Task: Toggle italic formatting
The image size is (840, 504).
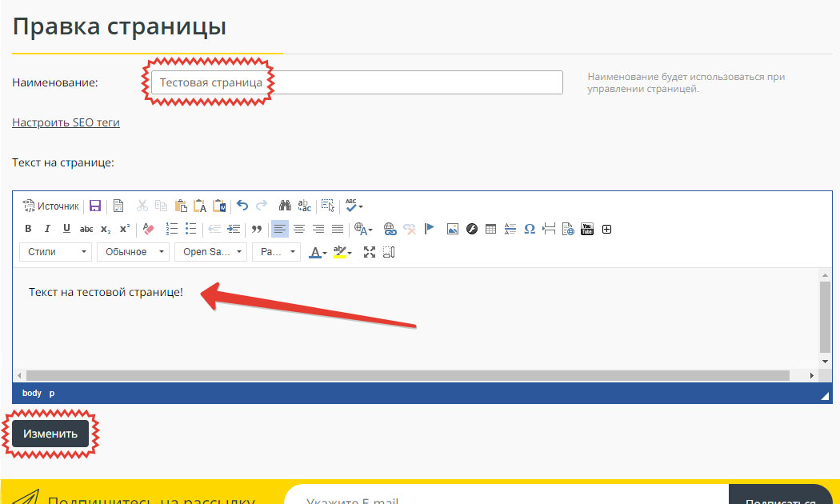Action: [47, 230]
